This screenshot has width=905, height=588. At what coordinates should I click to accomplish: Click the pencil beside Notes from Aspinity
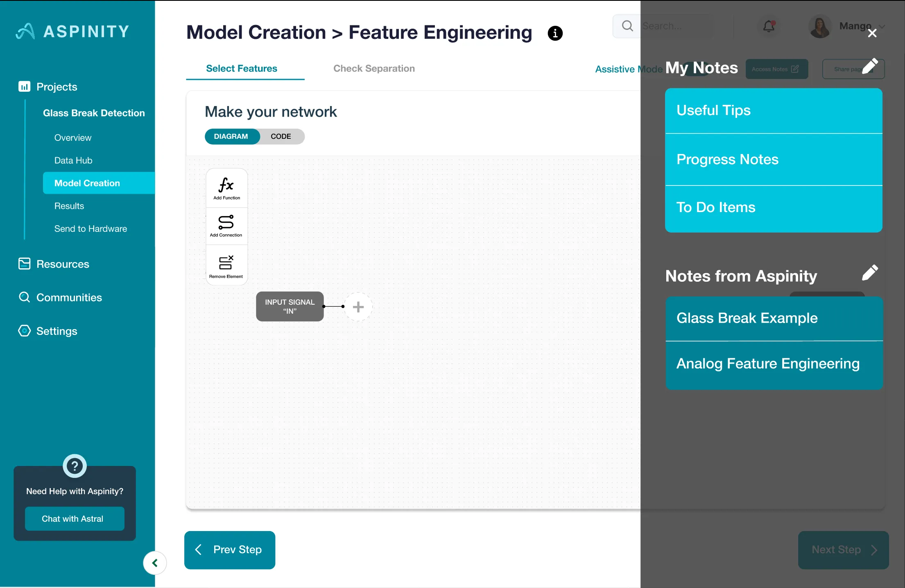tap(869, 273)
